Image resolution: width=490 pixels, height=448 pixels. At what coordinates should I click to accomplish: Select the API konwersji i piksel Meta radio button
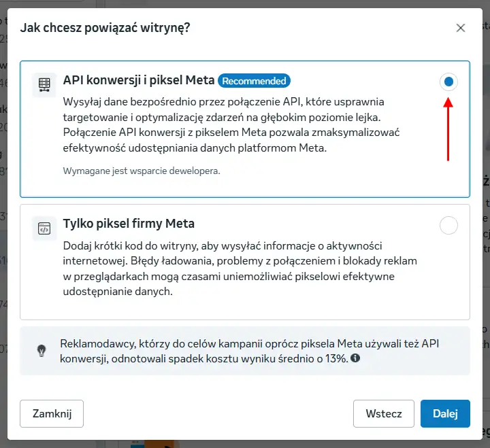(448, 82)
